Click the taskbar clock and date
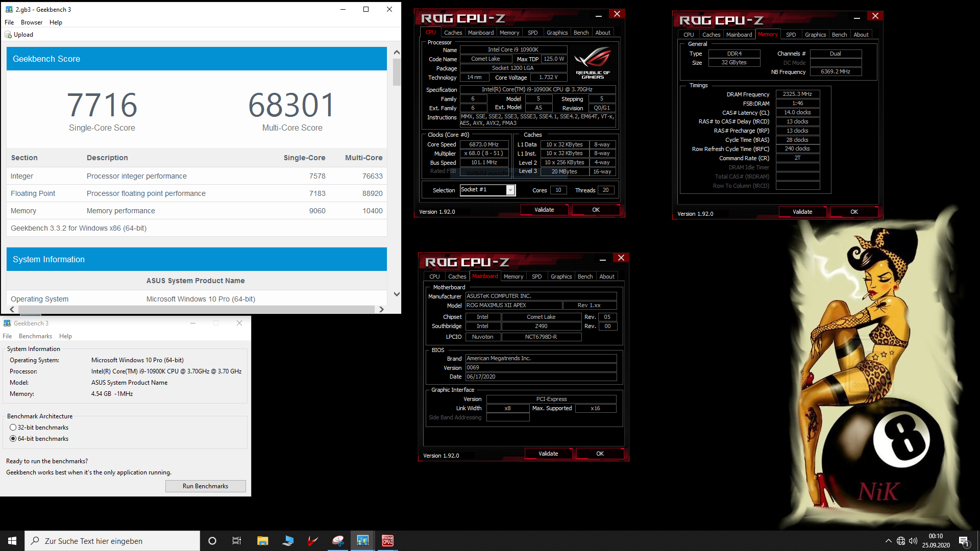 (936, 541)
